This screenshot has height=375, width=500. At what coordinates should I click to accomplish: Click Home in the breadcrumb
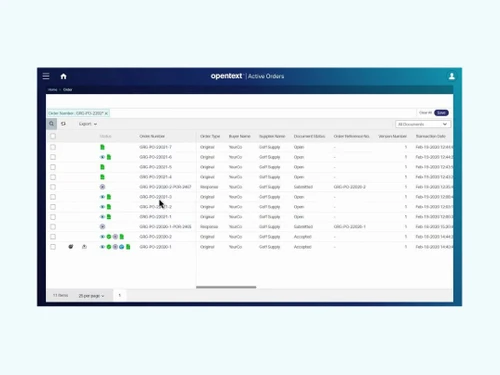(52, 90)
